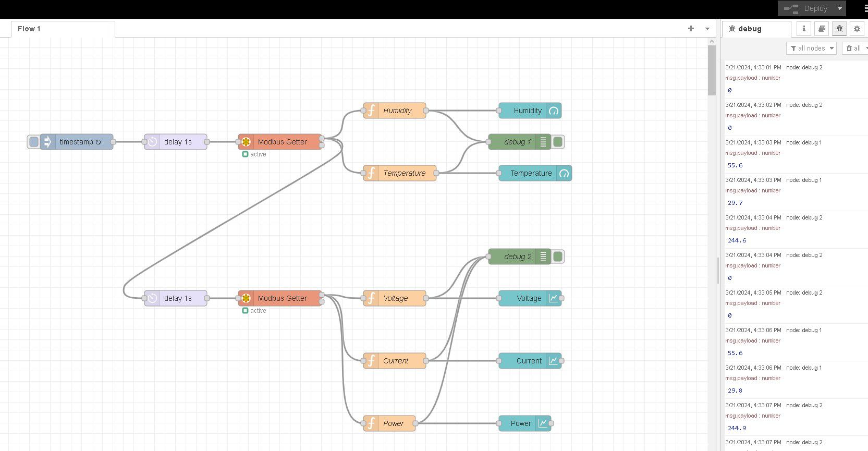
Task: Switch to the Flow 1 tab
Action: coord(29,29)
